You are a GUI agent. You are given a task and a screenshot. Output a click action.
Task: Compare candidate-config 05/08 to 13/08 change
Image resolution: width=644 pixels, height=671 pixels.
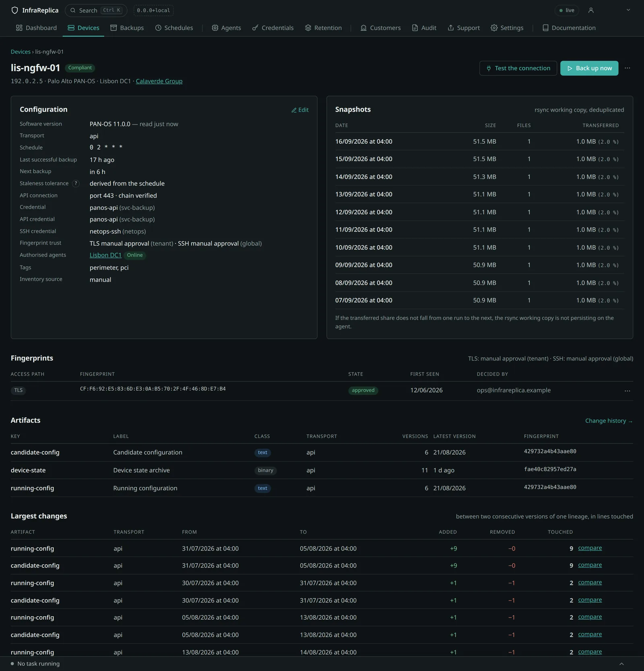(x=590, y=634)
